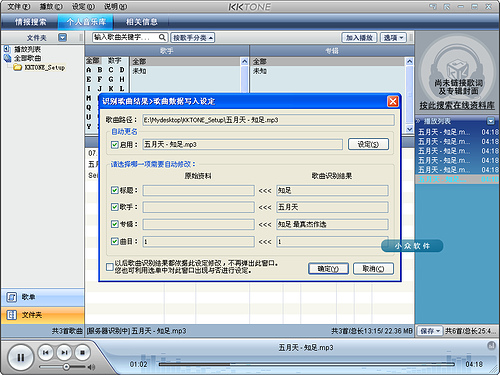
Task: Skip to the next track
Action: point(64,352)
